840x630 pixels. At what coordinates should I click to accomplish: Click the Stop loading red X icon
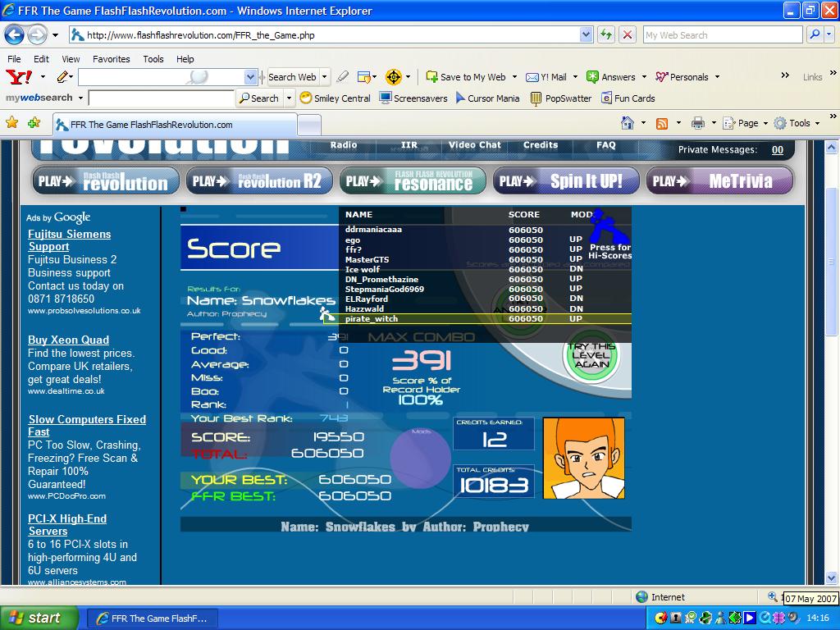[628, 35]
